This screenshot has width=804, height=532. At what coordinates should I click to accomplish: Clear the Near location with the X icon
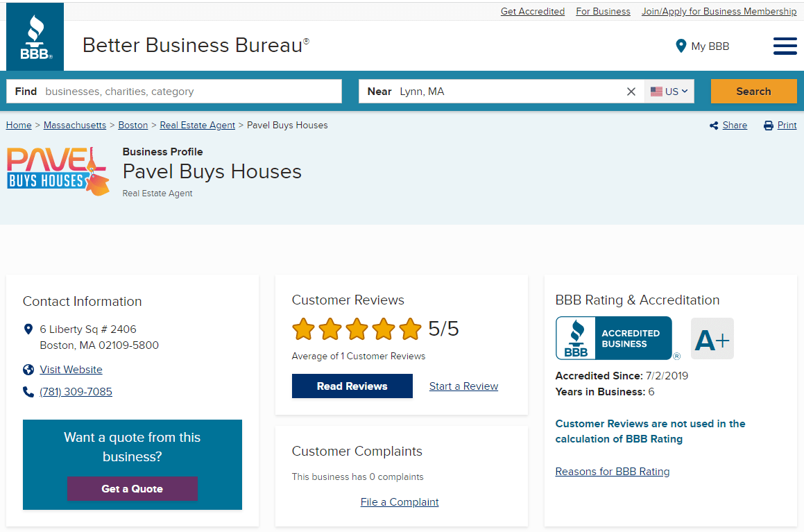pos(631,92)
